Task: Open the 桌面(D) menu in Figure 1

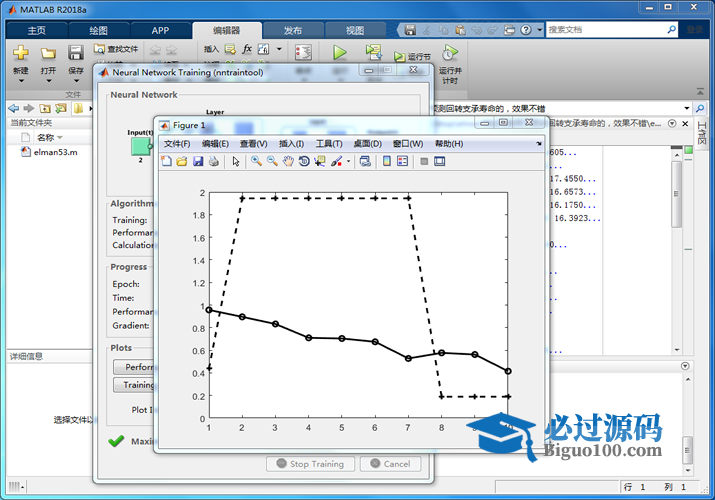Action: 368,144
